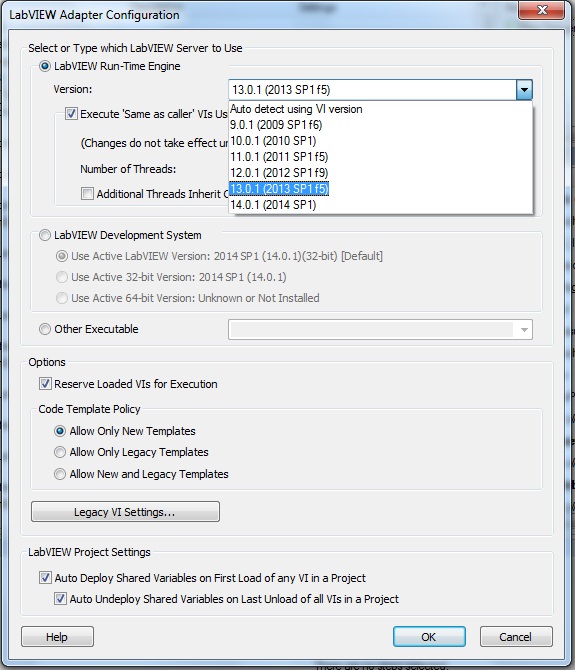
Task: Select Use Active LabVIEW Version 2014 SP1 option
Action: 62,256
